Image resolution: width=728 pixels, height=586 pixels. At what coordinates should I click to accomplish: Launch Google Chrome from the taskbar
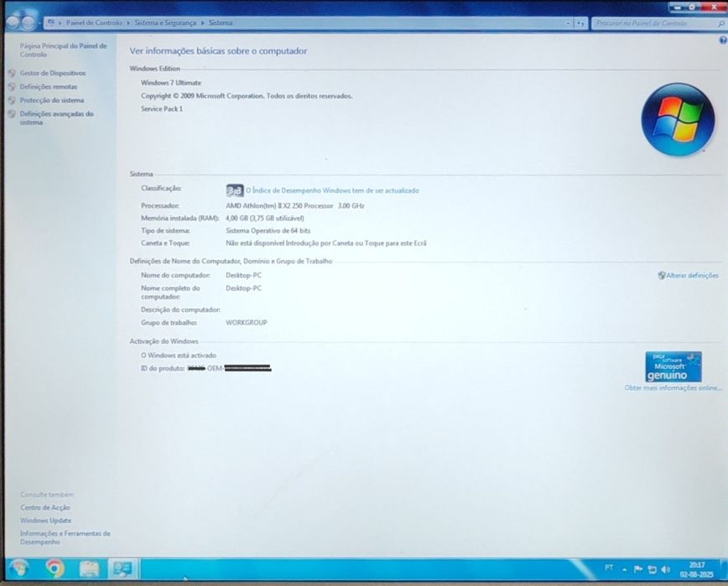coord(55,568)
